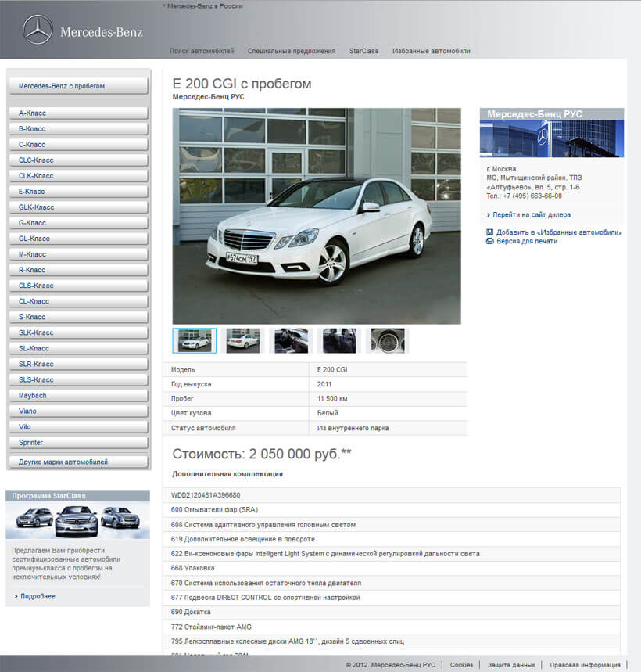Click the arrow before Подробнее
Screen dimensions: 641x672
[x=16, y=596]
